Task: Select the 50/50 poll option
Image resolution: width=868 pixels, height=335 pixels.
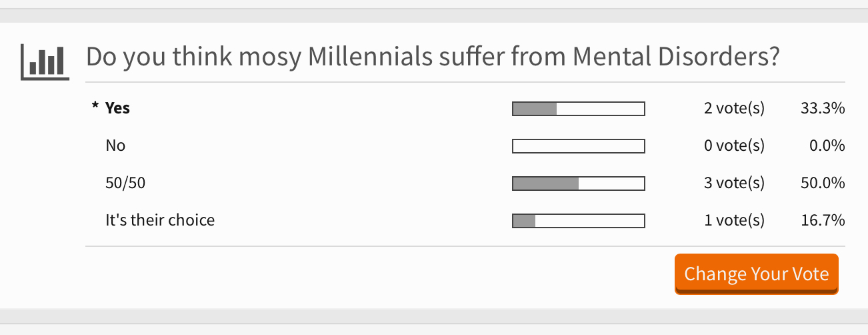Action: click(x=125, y=183)
